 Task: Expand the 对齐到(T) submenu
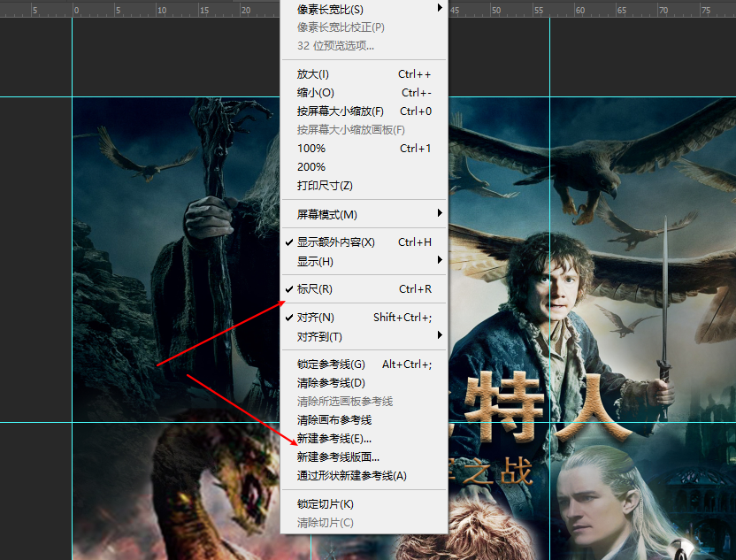(364, 336)
